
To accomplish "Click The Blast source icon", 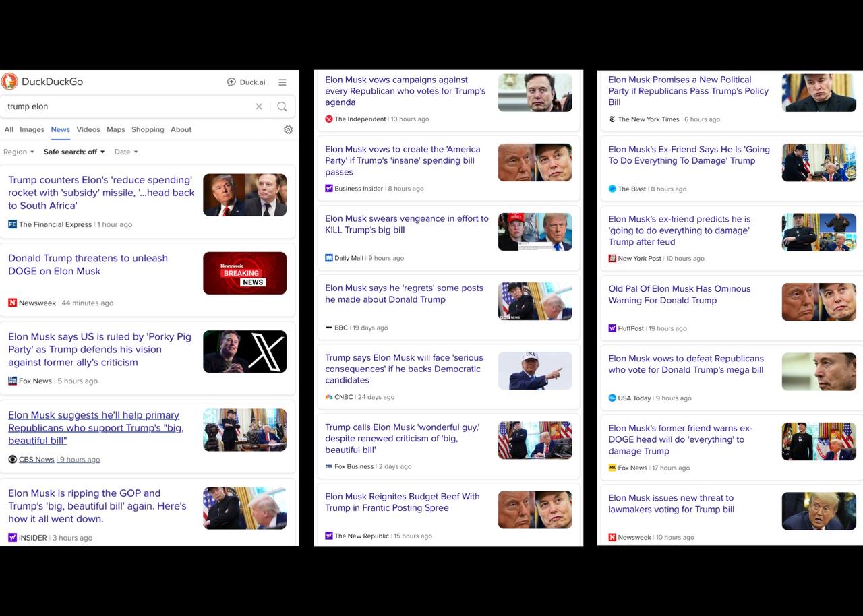I will click(x=612, y=189).
